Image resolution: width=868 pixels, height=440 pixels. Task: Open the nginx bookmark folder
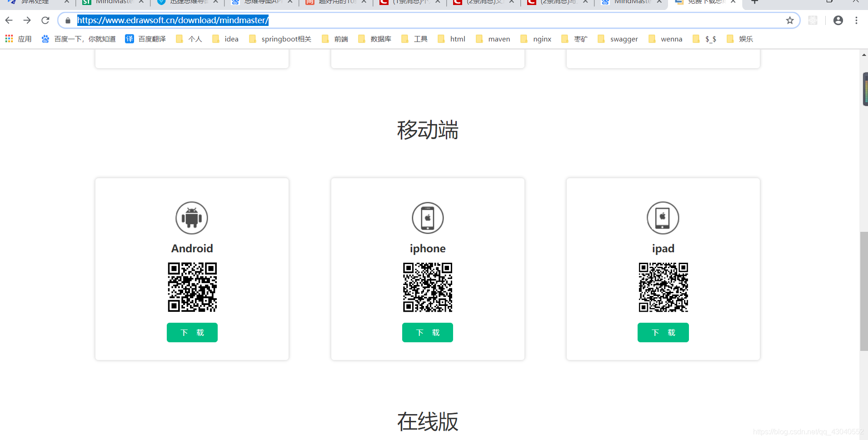(x=536, y=39)
